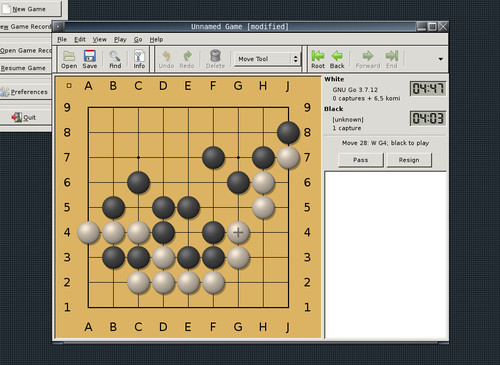Image resolution: width=500 pixels, height=365 pixels.
Task: Click the Resign button
Action: 409,160
